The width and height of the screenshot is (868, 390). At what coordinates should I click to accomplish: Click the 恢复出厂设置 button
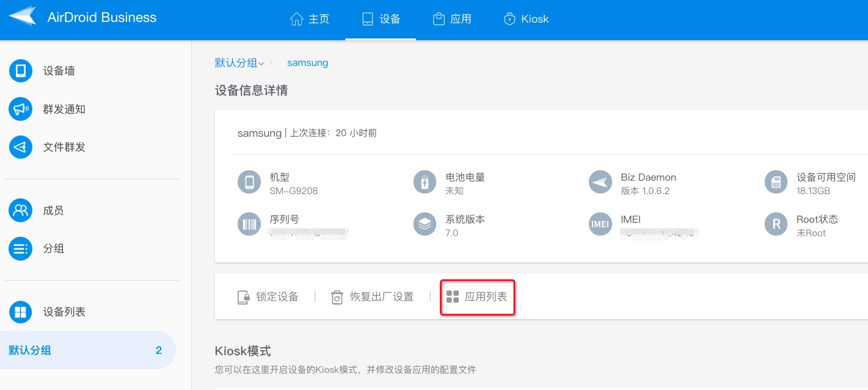pos(372,297)
